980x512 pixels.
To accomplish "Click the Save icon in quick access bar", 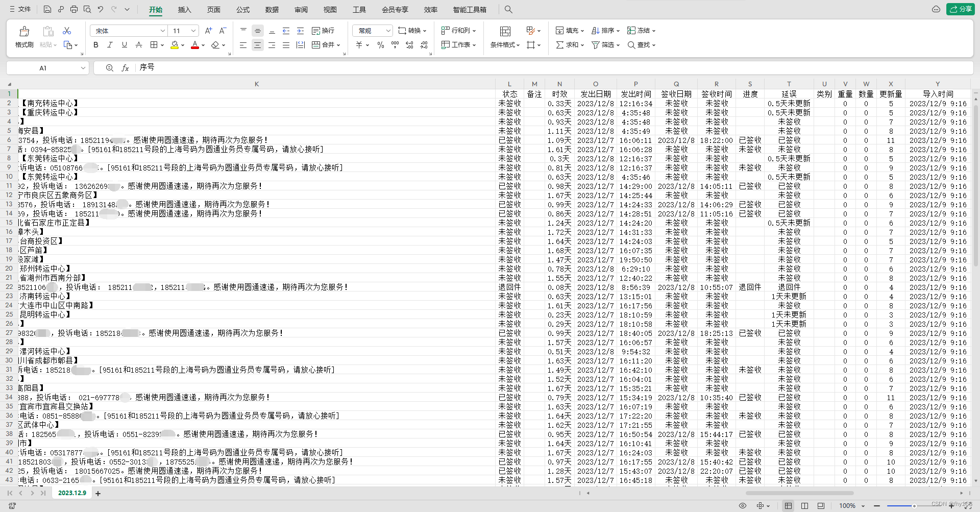I will pos(47,9).
